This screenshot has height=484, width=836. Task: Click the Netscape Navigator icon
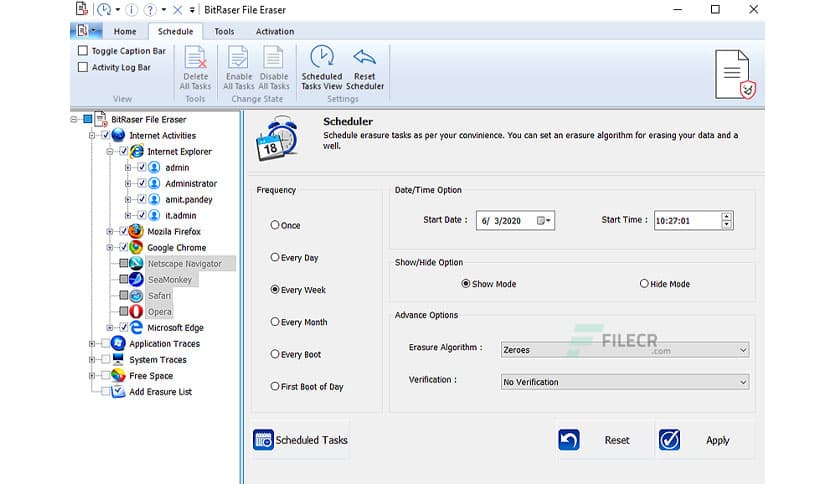[136, 263]
